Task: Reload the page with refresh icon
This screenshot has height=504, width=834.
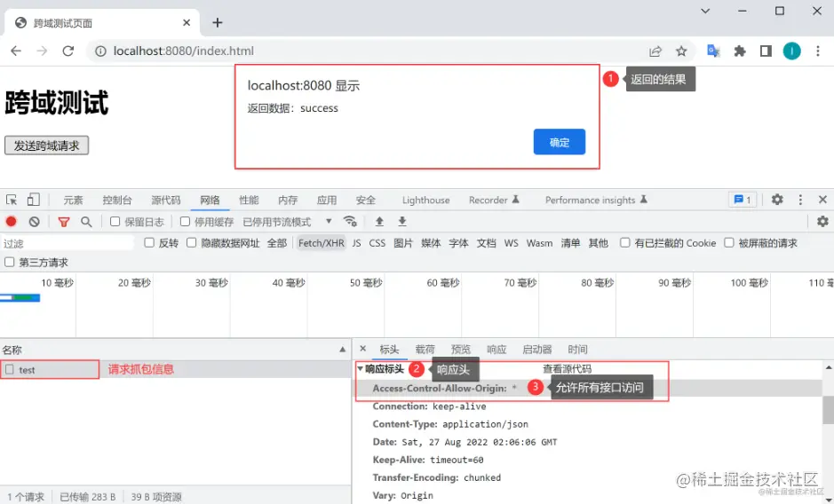Action: point(68,51)
